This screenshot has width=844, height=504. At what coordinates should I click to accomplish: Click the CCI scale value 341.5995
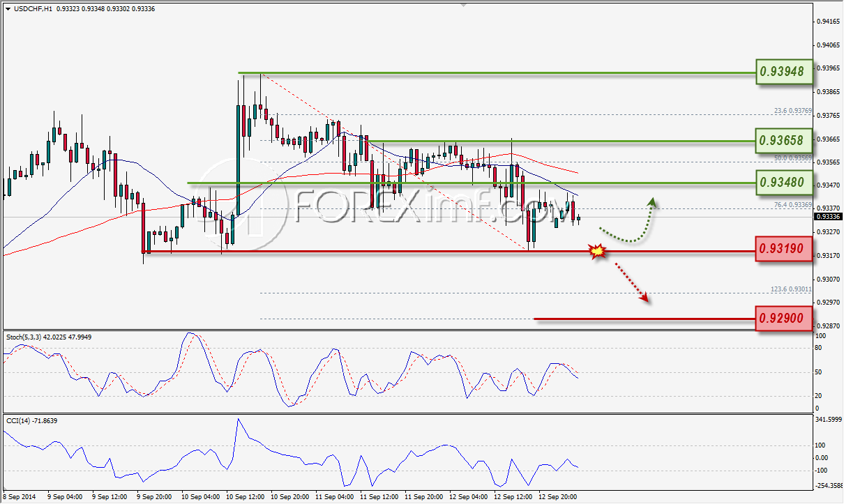[828, 420]
